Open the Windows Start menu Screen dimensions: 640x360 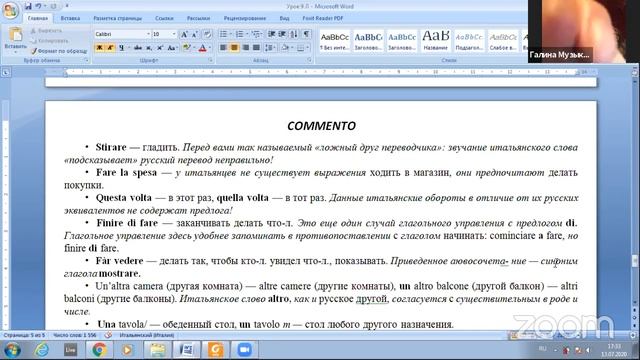(12, 350)
